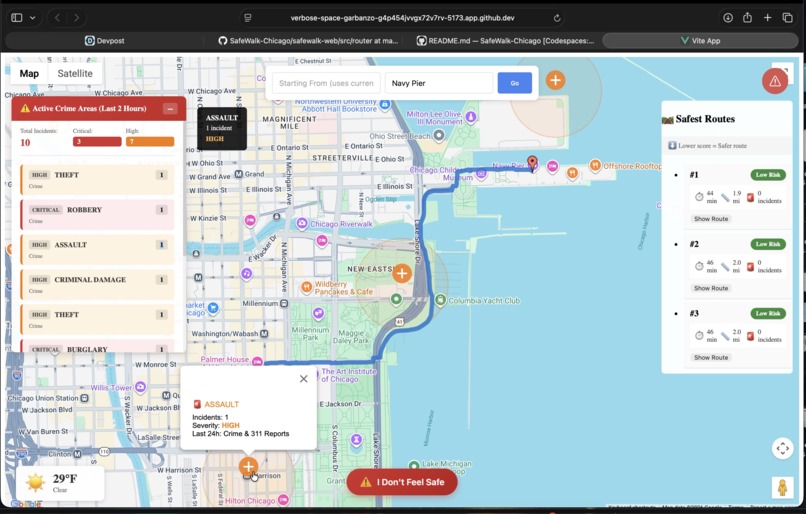This screenshot has height=514, width=806.
Task: Click the Milton Lee Olive III Monument marker
Action: [x=471, y=117]
